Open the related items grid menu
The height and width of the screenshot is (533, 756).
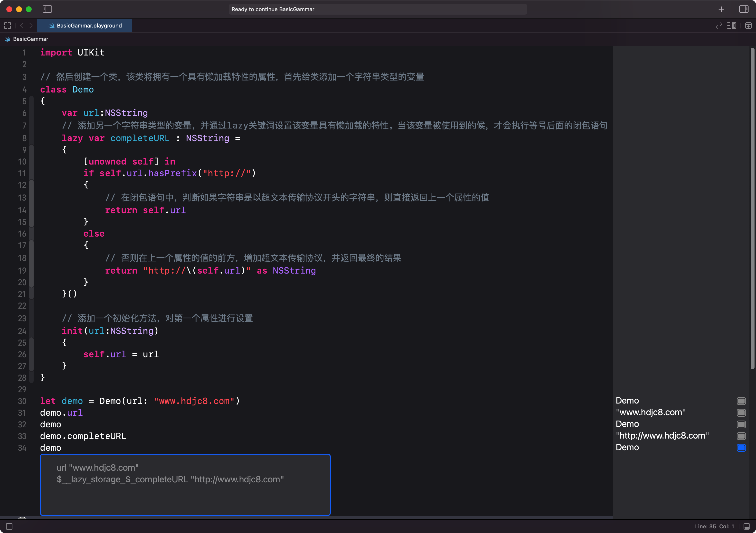(8, 26)
